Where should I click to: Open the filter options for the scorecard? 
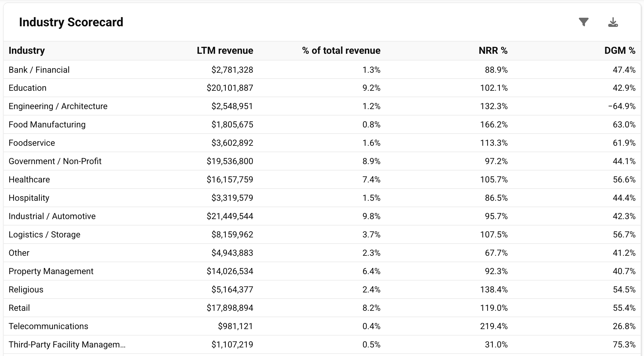[x=584, y=22]
